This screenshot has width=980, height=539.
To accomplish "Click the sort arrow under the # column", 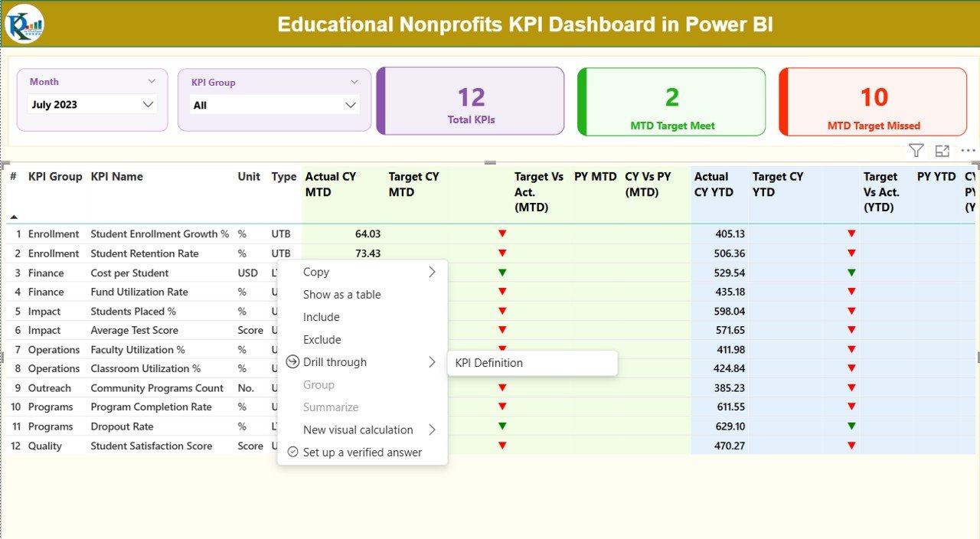I will (14, 217).
